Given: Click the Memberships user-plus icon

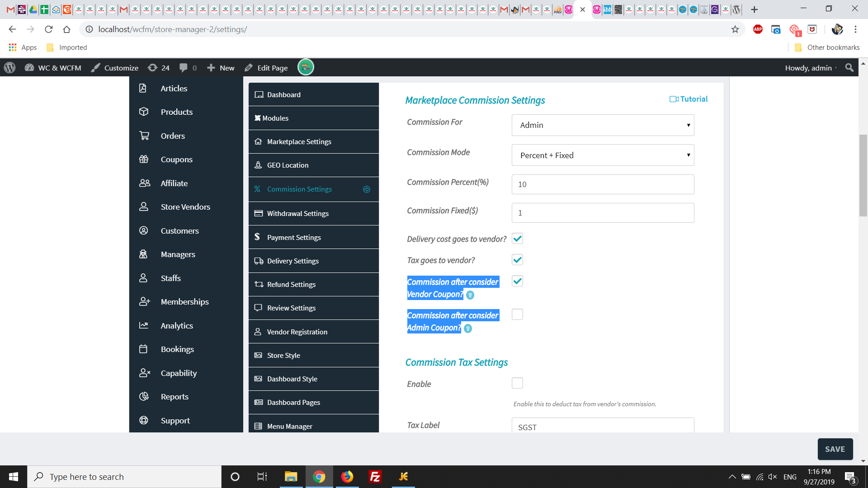Looking at the screenshot, I should click(x=144, y=301).
